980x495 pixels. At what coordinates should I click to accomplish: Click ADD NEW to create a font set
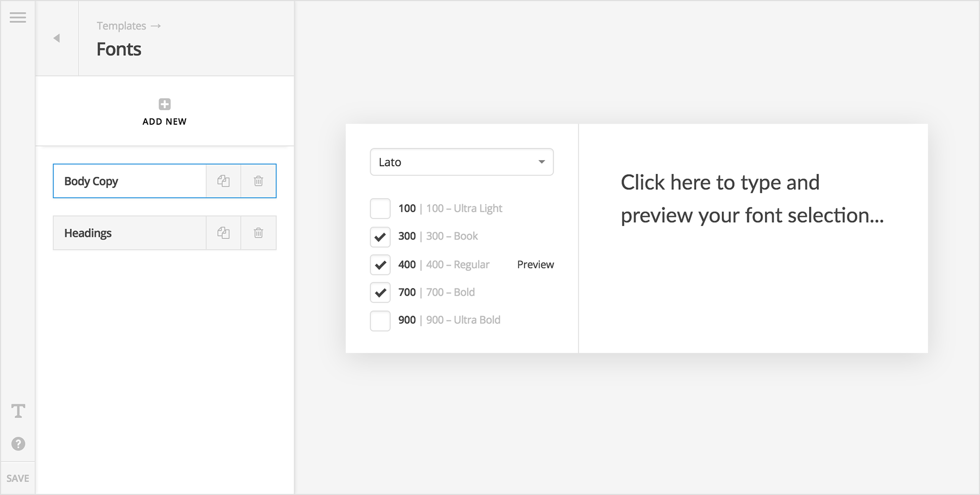(164, 121)
